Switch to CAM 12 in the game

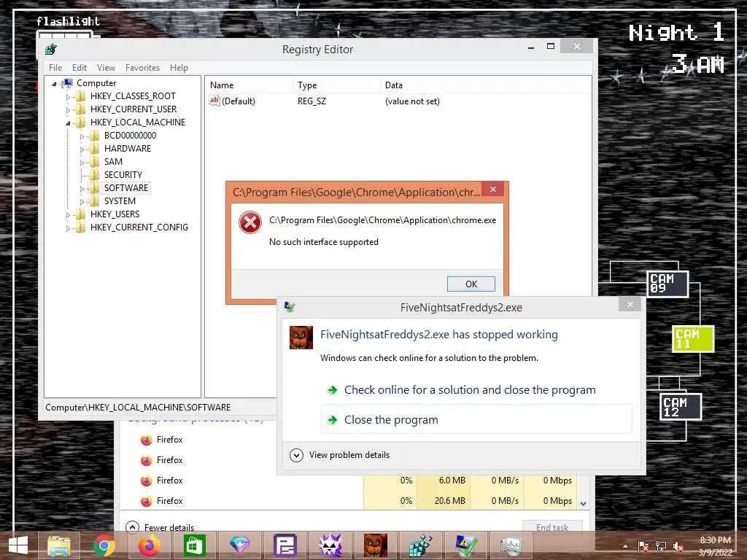pos(681,407)
